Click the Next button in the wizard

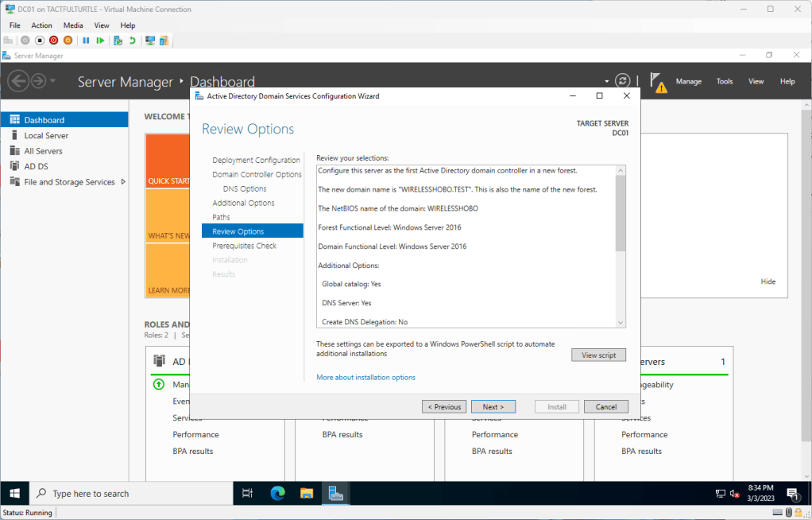click(493, 406)
